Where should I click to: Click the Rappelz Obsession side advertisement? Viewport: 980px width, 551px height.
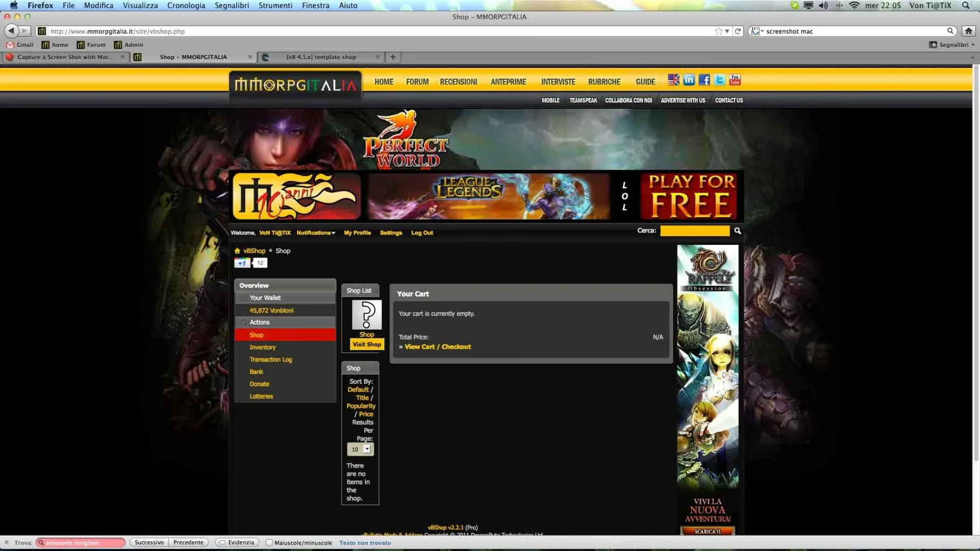click(x=708, y=390)
